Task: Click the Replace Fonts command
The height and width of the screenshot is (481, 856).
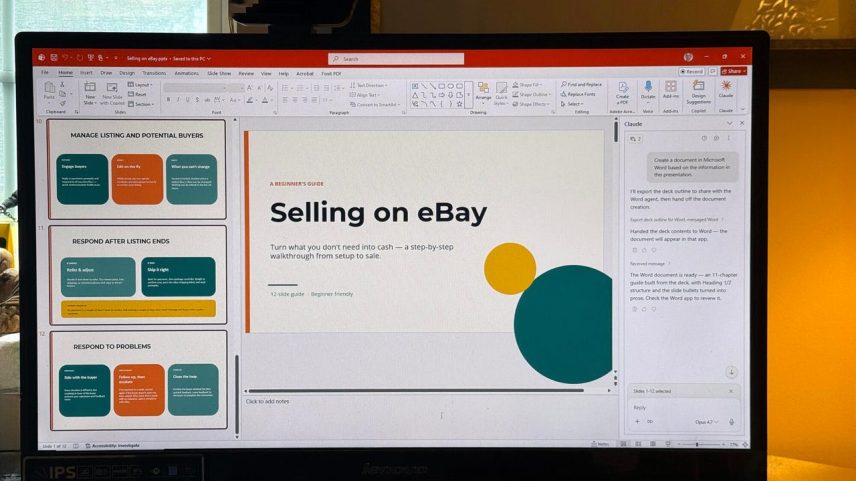Action: 578,94
